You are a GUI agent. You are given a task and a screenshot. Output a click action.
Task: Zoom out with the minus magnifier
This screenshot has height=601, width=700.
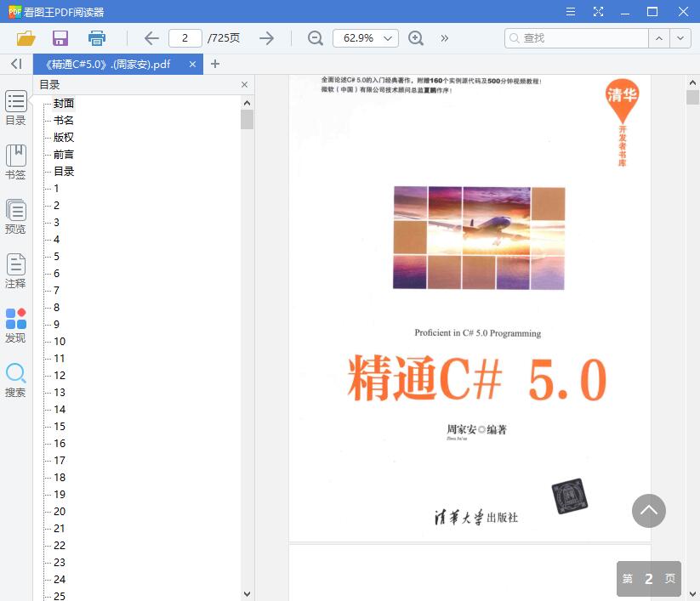point(316,38)
